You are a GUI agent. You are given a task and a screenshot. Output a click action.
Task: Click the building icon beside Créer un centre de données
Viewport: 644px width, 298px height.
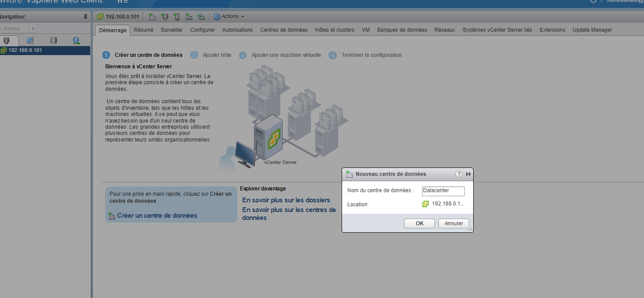(112, 216)
